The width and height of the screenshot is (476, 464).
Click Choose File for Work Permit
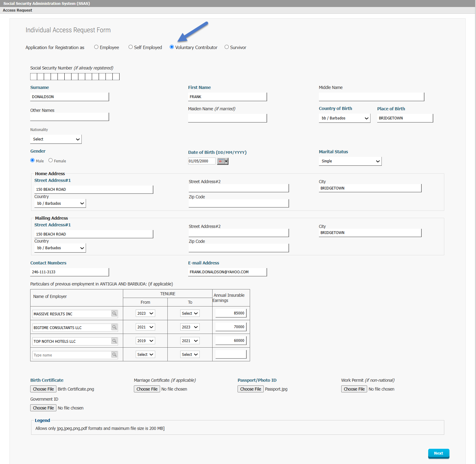(x=354, y=389)
